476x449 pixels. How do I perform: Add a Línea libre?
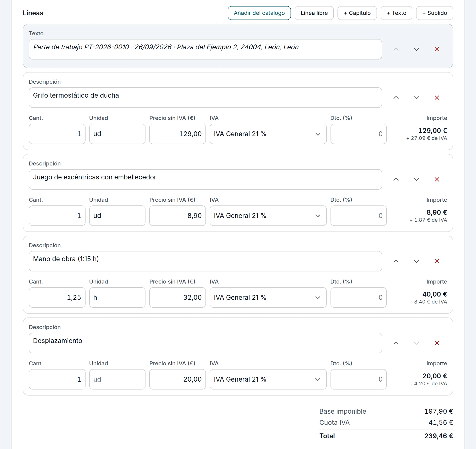(x=314, y=13)
